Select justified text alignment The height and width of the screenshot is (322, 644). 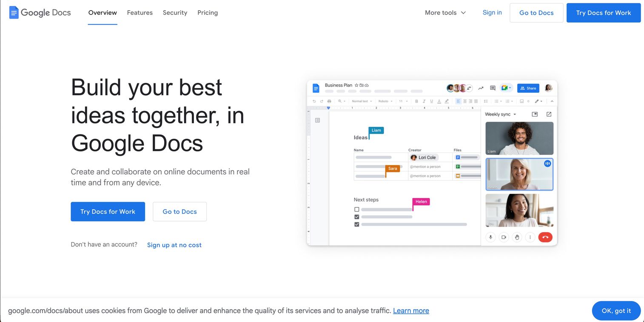[476, 101]
